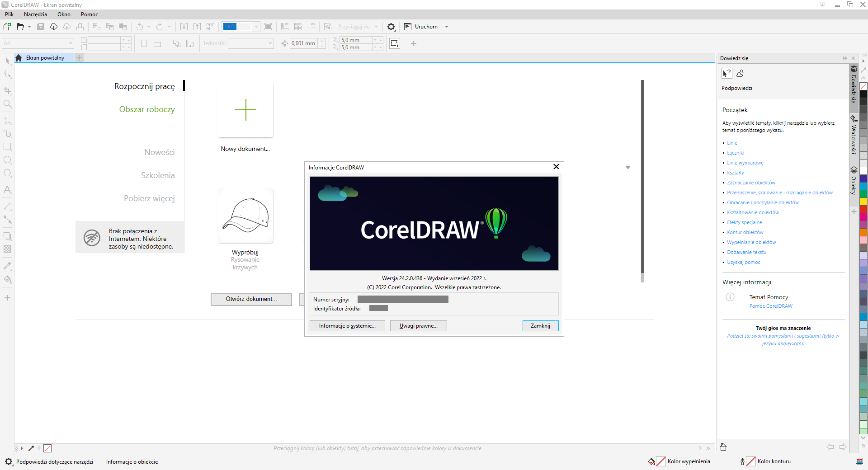
Task: Create a new document from the toolbar
Action: pos(7,27)
